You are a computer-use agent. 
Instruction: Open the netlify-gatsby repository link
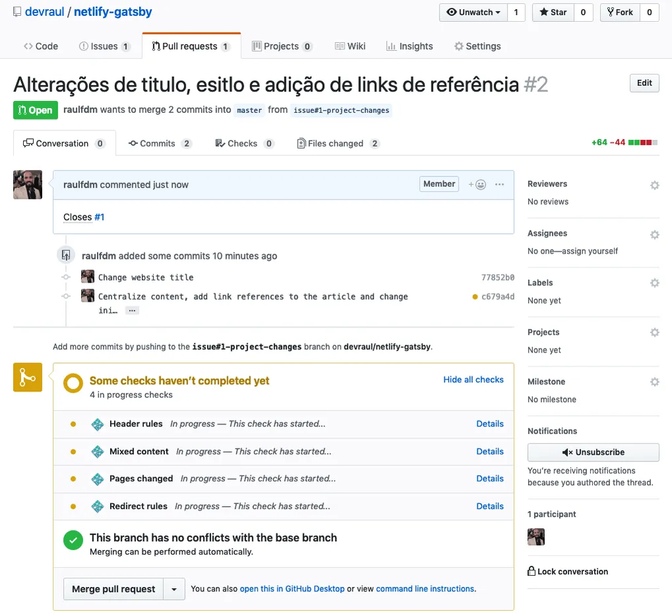(113, 12)
